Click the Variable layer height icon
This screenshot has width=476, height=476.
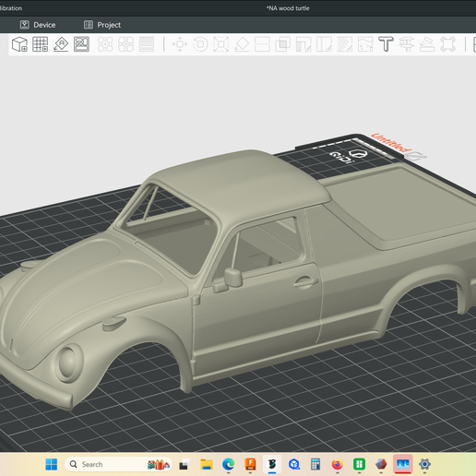coord(147,44)
